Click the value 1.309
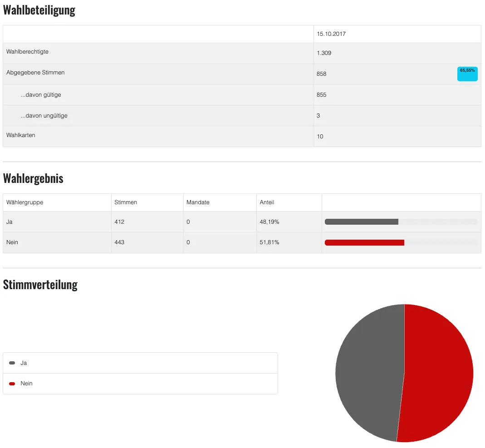The width and height of the screenshot is (485, 448). [x=324, y=53]
